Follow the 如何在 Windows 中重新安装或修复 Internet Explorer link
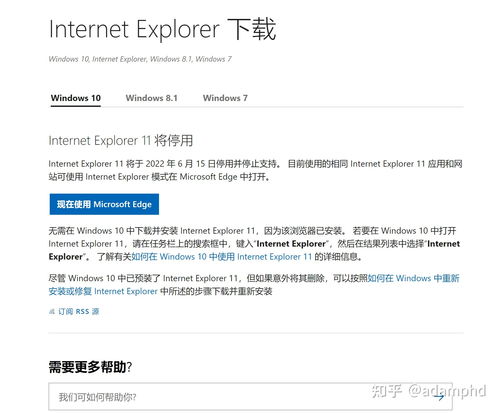This screenshot has width=499, height=413. pyautogui.click(x=254, y=284)
